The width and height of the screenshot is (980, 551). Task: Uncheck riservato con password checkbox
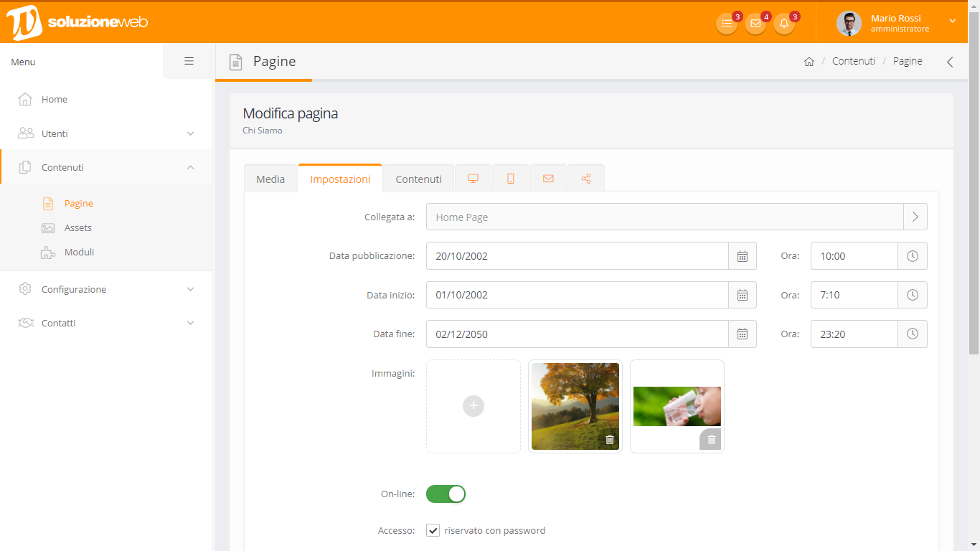point(433,531)
